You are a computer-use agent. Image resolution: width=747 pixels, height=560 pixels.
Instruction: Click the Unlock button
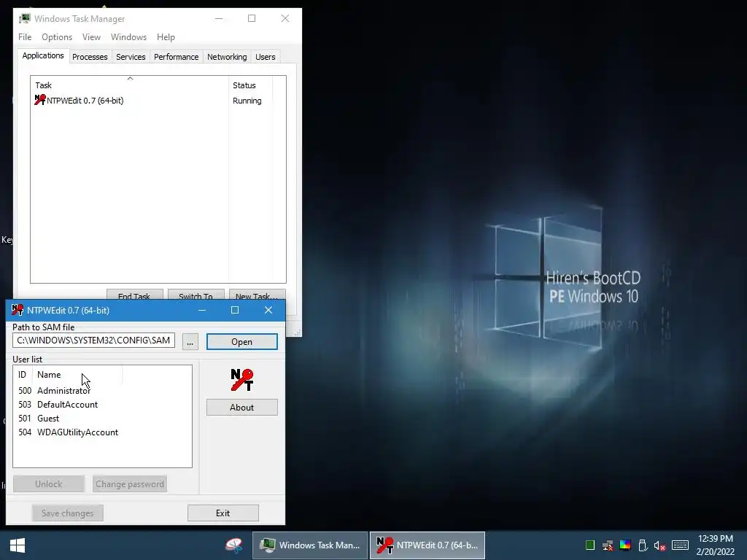(49, 484)
